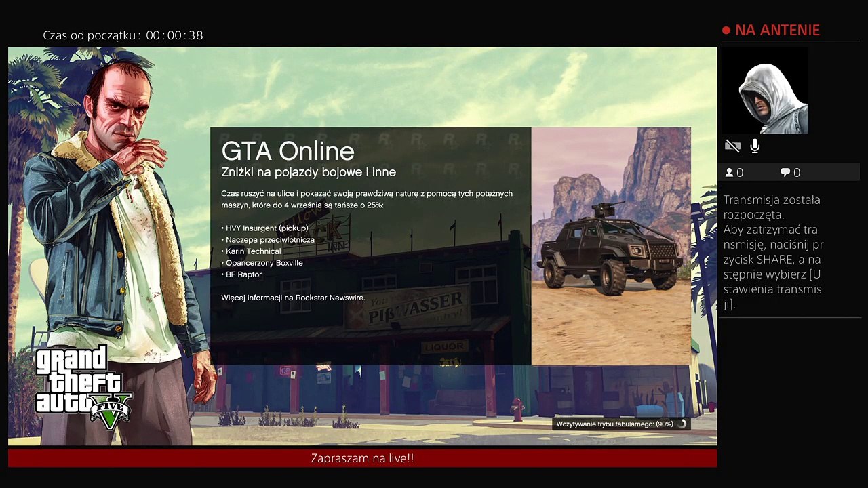Click the viewers person icon

pyautogui.click(x=730, y=173)
